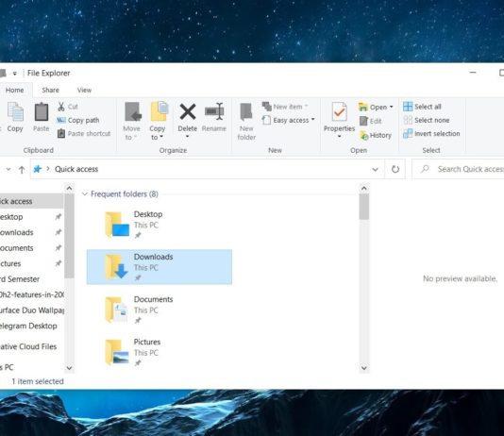Click the Paste clipboard icon
The image size is (504, 436).
(x=42, y=111)
